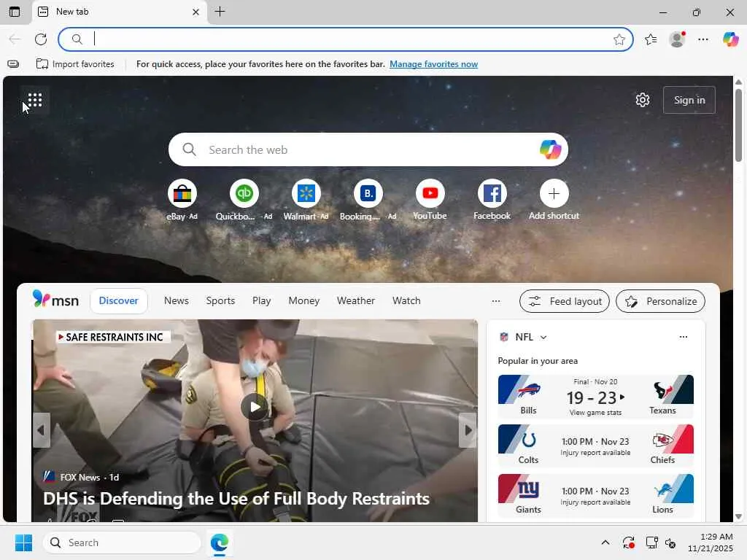Open Copilot icon in search box
The width and height of the screenshot is (747, 560).
(550, 149)
